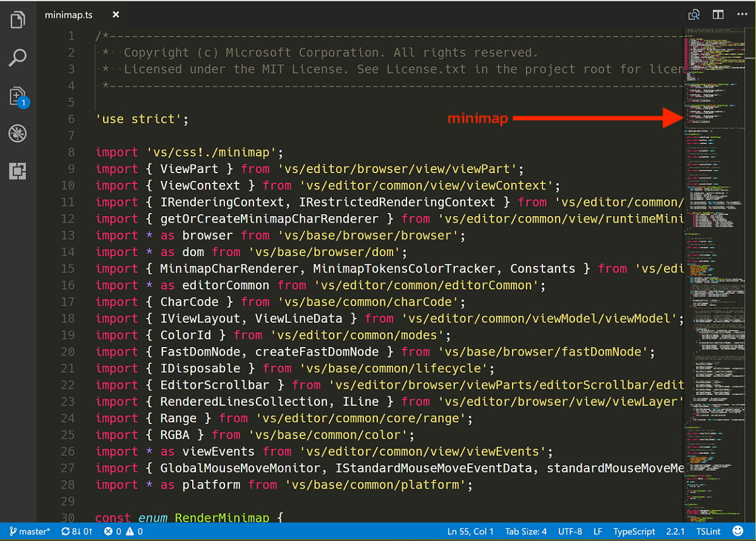Send feedback via the smiley icon
Screen dimensions: 756x541
click(x=738, y=531)
